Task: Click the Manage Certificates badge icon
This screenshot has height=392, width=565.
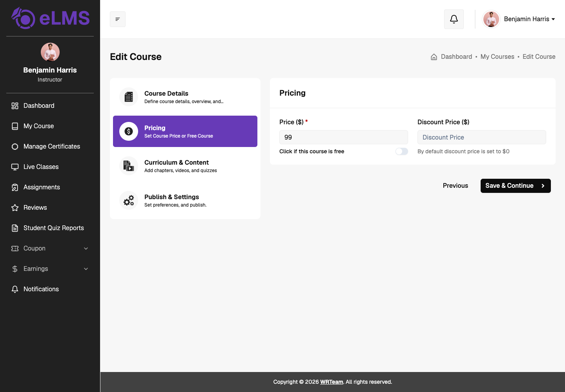Action: 15,147
